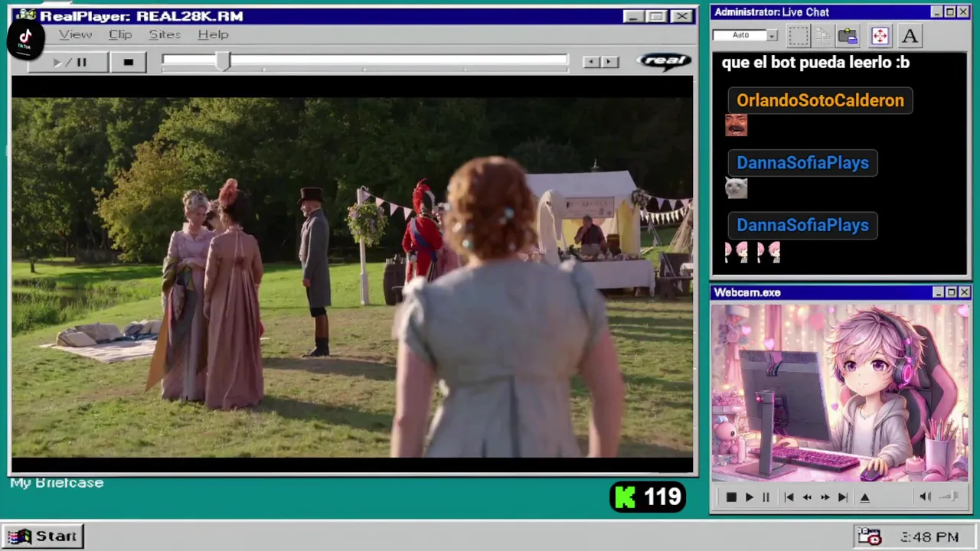Click the RealPlayer seek slider thumb
The height and width of the screenshot is (551, 980).
pyautogui.click(x=223, y=62)
